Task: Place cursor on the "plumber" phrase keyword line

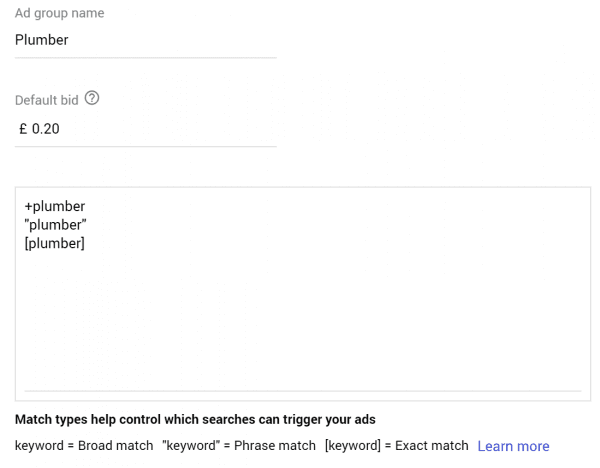Action: pyautogui.click(x=55, y=225)
